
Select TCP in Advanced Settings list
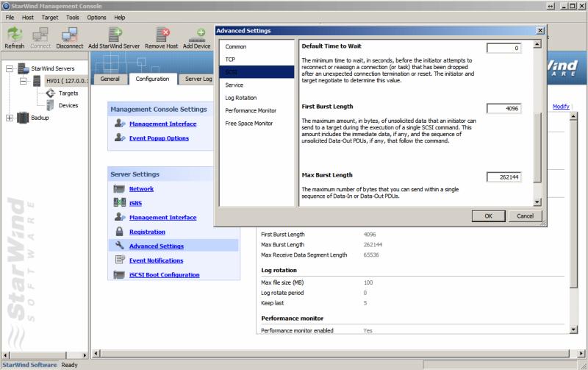(x=257, y=60)
